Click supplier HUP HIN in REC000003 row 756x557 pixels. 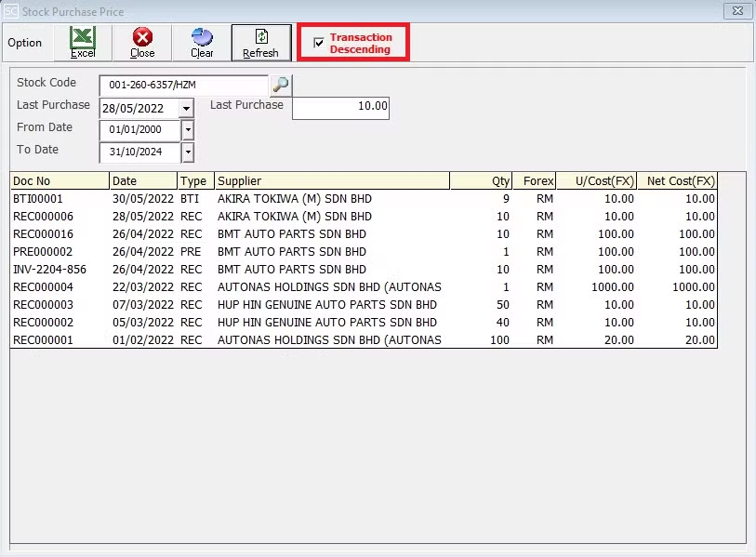point(327,305)
